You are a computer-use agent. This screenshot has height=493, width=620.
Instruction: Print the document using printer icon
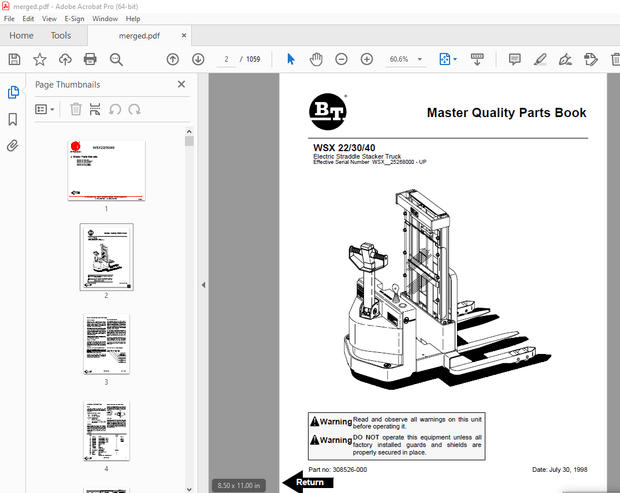(x=90, y=59)
